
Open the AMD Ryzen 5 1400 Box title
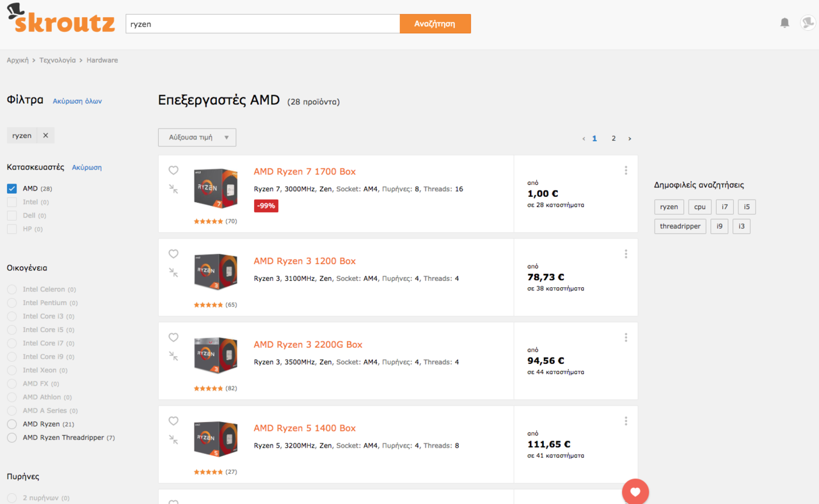click(305, 428)
